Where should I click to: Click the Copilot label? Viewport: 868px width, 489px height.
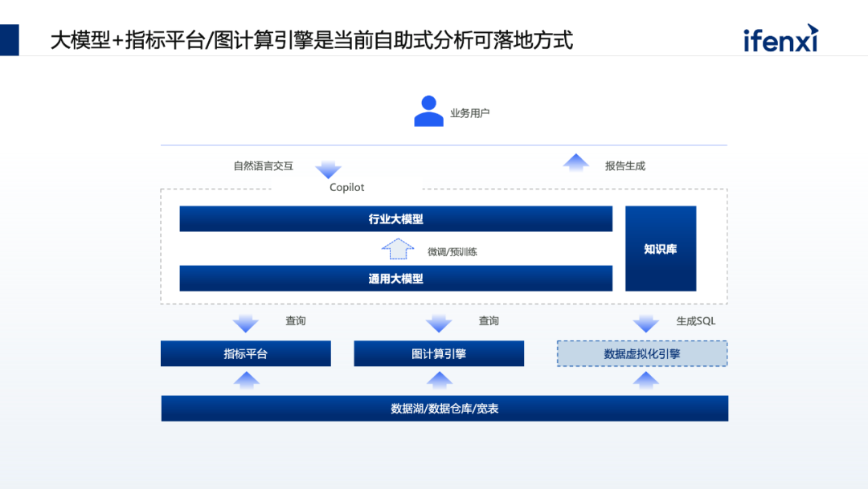(x=346, y=188)
